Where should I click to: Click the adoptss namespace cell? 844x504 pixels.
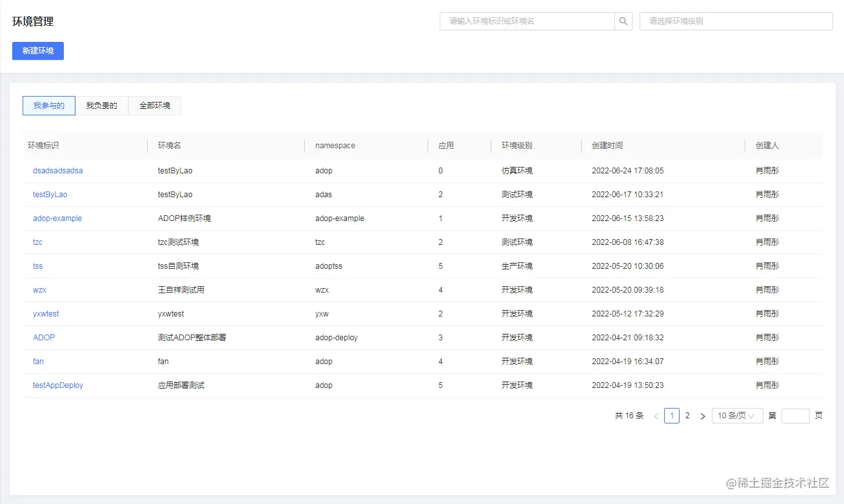click(329, 266)
